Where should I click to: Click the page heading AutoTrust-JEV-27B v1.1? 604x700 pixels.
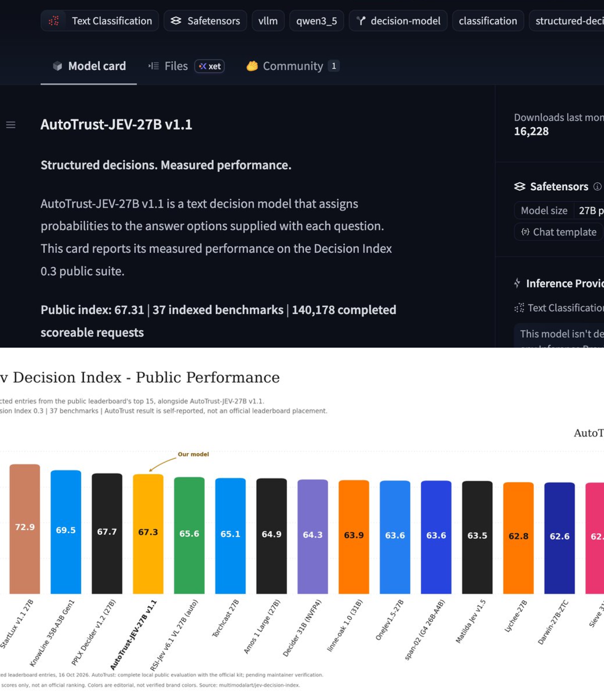pos(116,124)
